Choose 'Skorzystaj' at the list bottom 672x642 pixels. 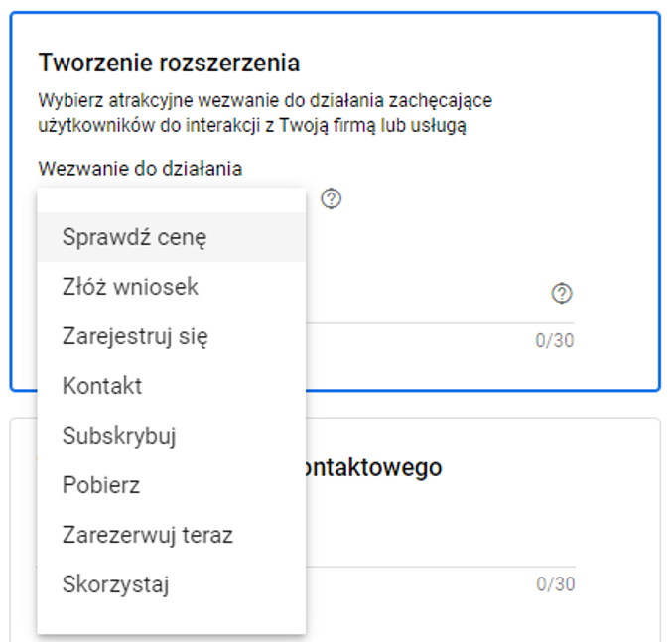click(x=115, y=584)
